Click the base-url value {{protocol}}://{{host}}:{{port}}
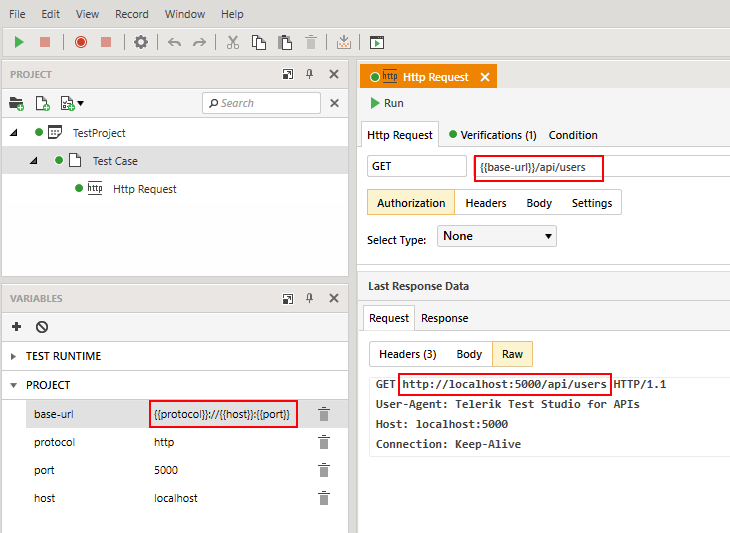The height and width of the screenshot is (533, 730). tap(222, 414)
